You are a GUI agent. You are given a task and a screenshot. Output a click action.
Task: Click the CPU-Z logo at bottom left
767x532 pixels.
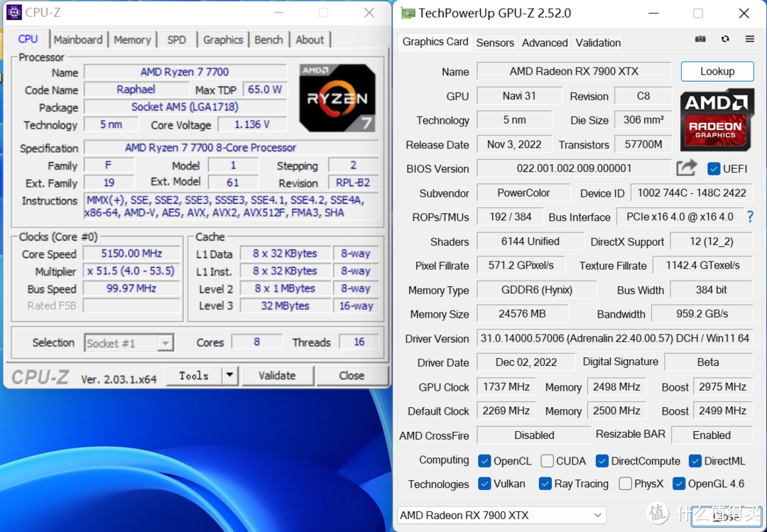tap(40, 375)
